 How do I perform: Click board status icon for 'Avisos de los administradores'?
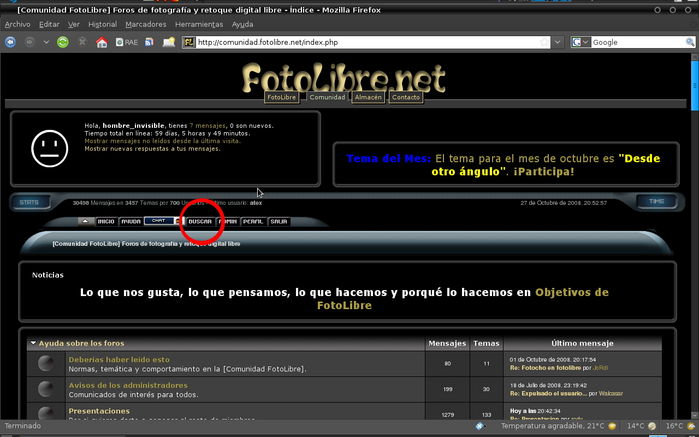point(46,389)
